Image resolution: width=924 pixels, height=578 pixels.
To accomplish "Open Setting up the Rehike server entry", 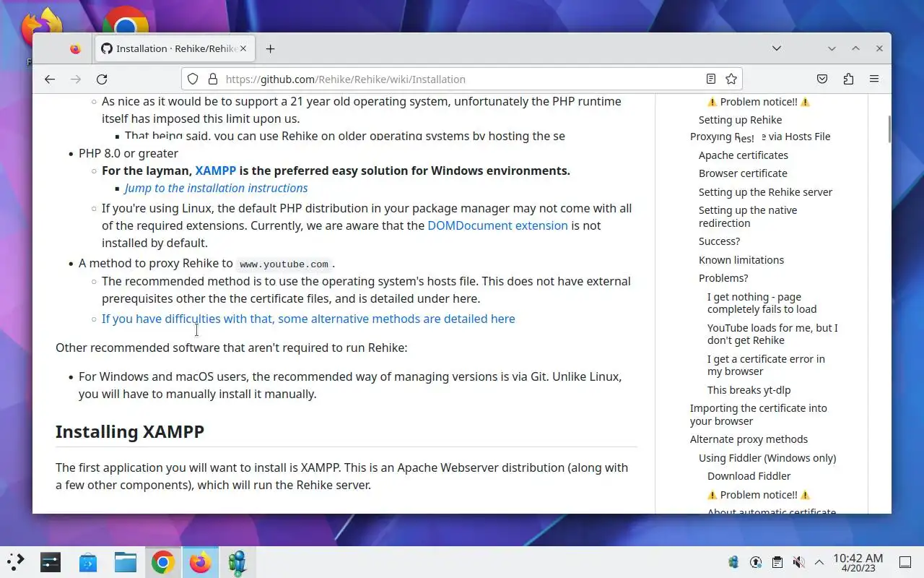I will (765, 192).
